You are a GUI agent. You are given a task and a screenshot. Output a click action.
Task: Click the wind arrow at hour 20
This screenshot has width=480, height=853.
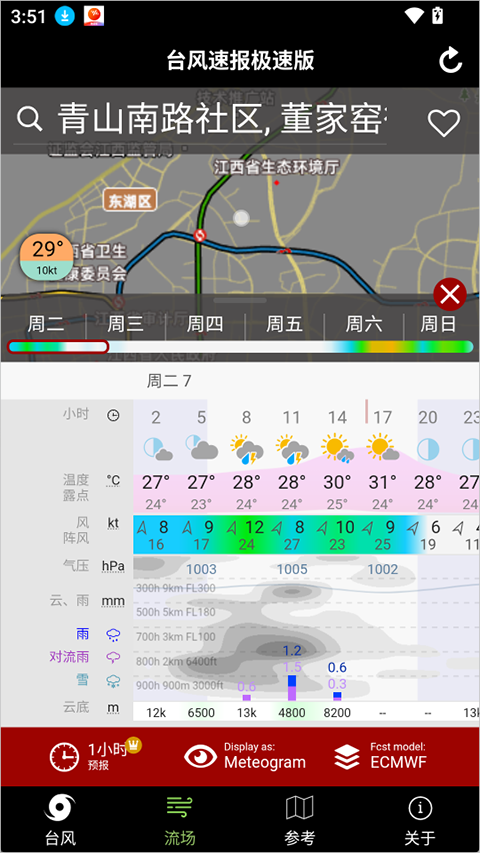414,527
